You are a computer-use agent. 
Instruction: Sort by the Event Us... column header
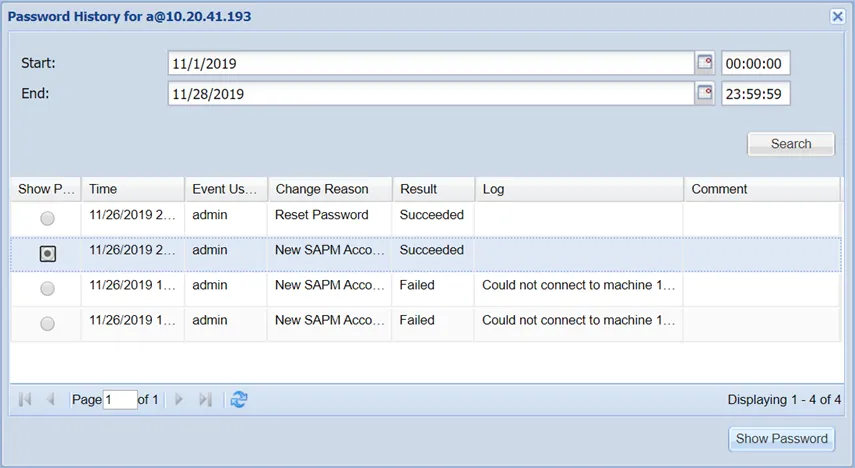[226, 189]
